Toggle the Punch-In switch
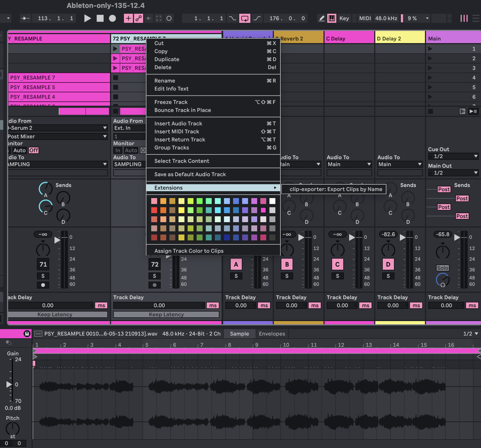This screenshot has height=448, width=481. (x=232, y=18)
